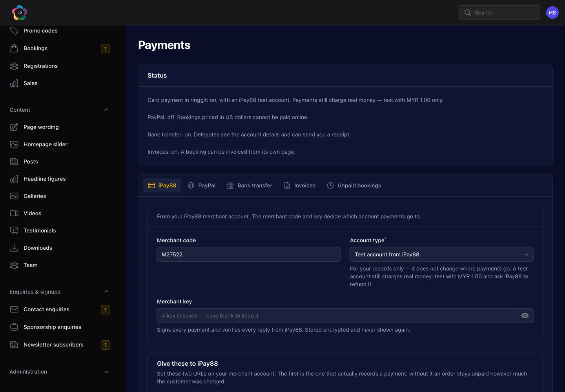Image resolution: width=565 pixels, height=392 pixels.
Task: Click the Galleries picture icon
Action: pos(14,196)
